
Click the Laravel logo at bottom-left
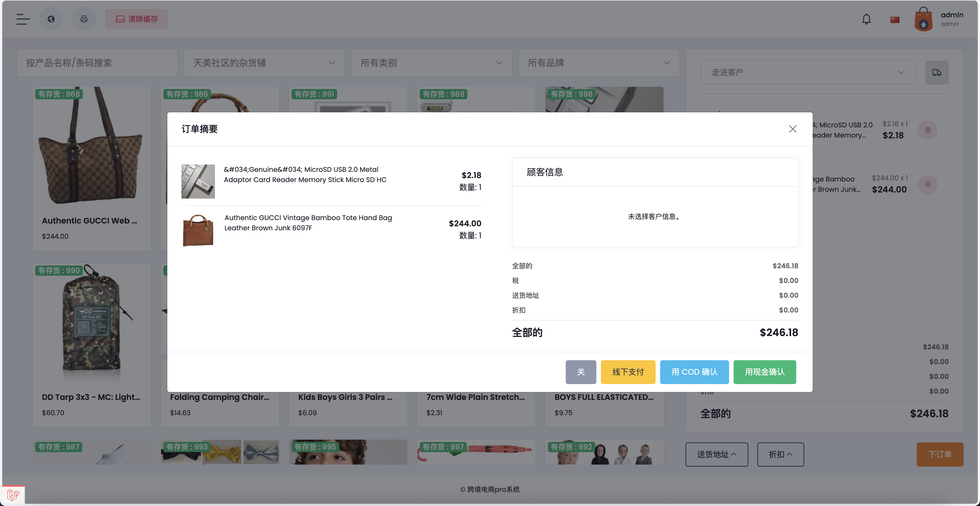tap(13, 495)
